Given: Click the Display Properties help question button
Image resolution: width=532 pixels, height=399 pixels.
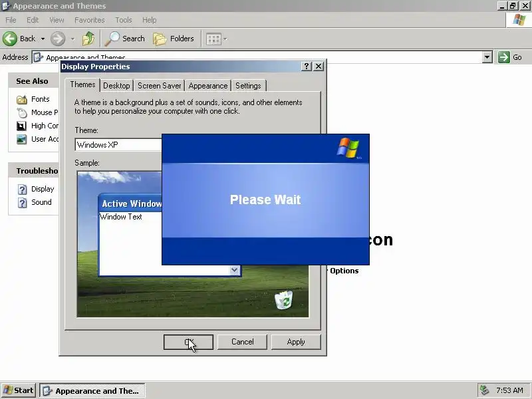Looking at the screenshot, I should pos(307,66).
